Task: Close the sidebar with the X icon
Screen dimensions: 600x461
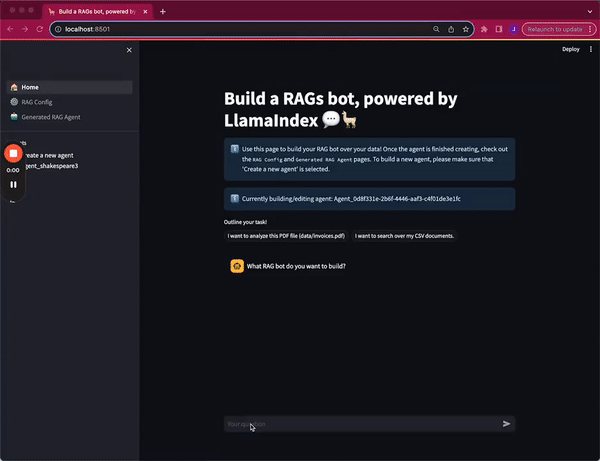Action: (x=129, y=49)
